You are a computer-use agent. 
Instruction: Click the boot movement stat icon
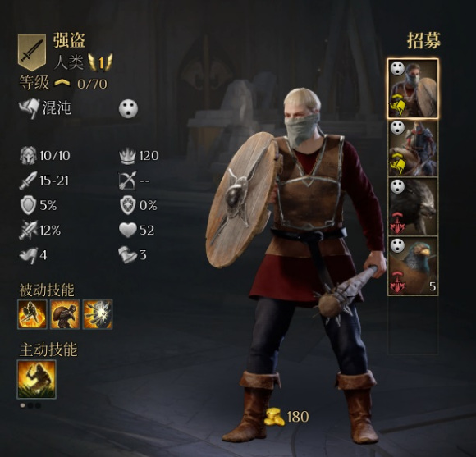127,254
